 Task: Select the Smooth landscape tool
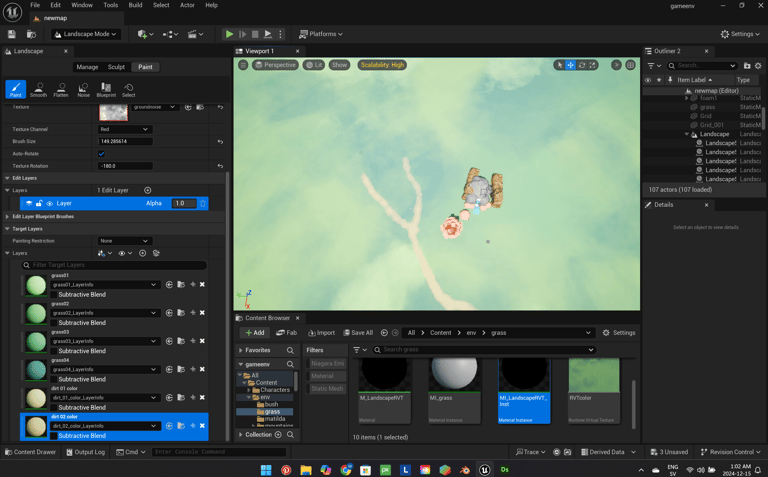[38, 89]
